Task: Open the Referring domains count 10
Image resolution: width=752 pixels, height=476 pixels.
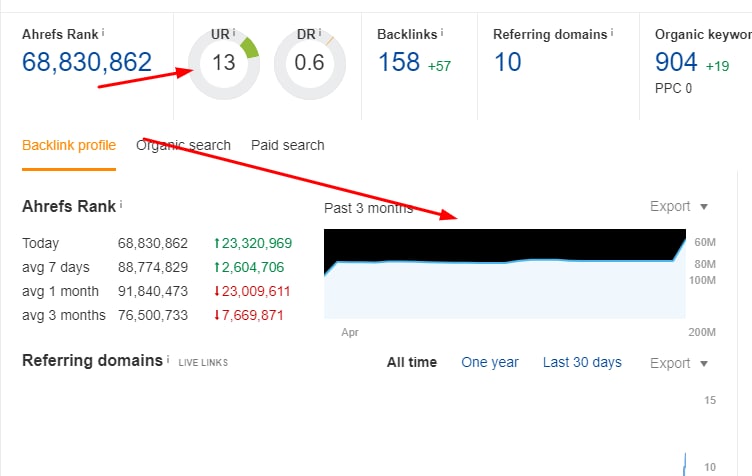Action: [507, 62]
